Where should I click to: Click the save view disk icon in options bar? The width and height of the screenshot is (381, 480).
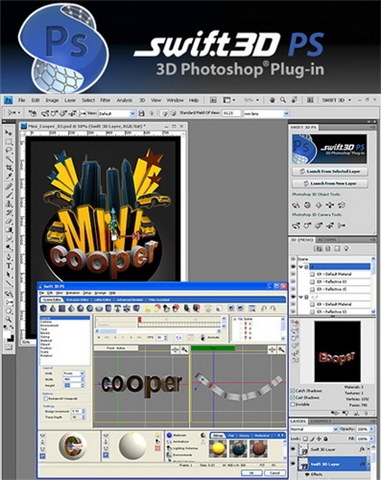[141, 113]
